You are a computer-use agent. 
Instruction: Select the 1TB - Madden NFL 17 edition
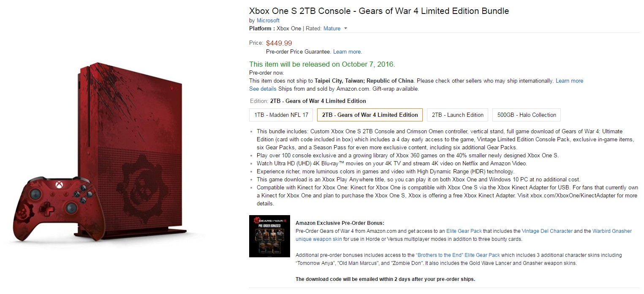281,115
